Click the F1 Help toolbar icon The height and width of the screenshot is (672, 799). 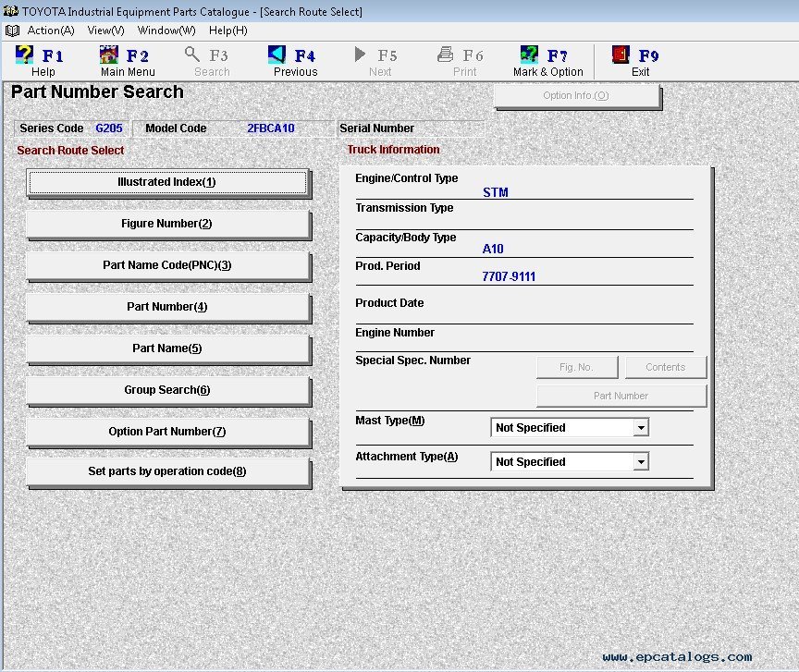click(24, 55)
